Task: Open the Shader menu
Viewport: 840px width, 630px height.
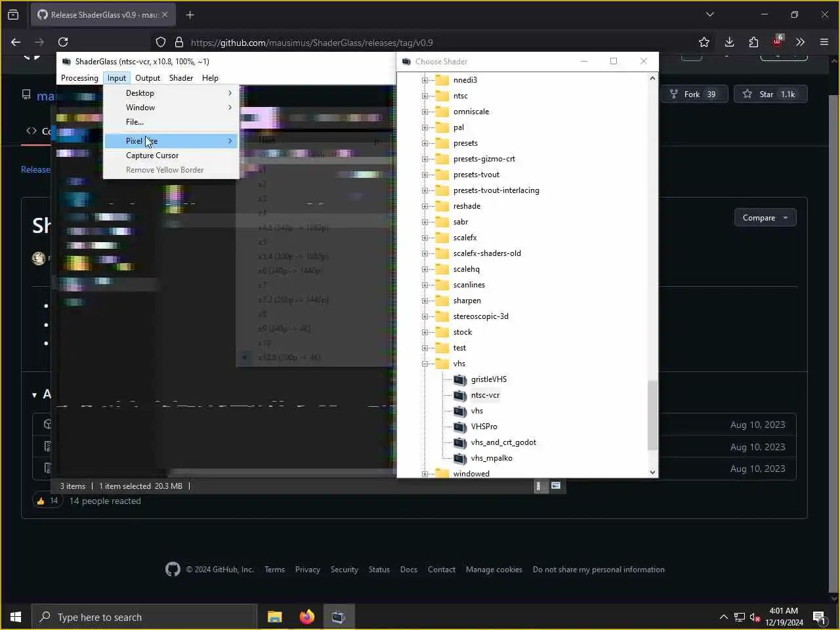Action: click(181, 78)
